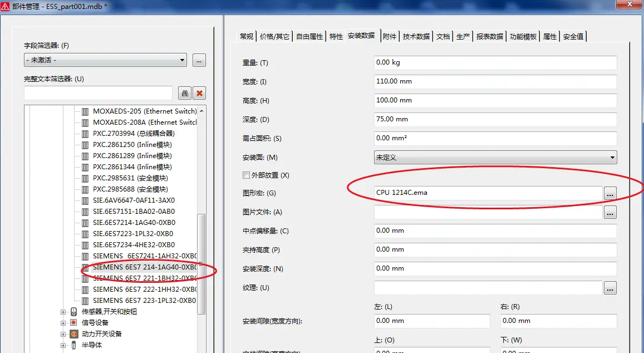This screenshot has height=353, width=644.
Task: Click the part icon beside PXC.2861289
Action: point(85,156)
